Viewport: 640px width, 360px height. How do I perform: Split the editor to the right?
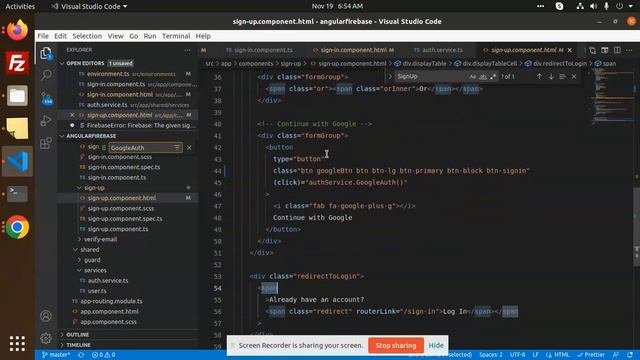coord(617,50)
